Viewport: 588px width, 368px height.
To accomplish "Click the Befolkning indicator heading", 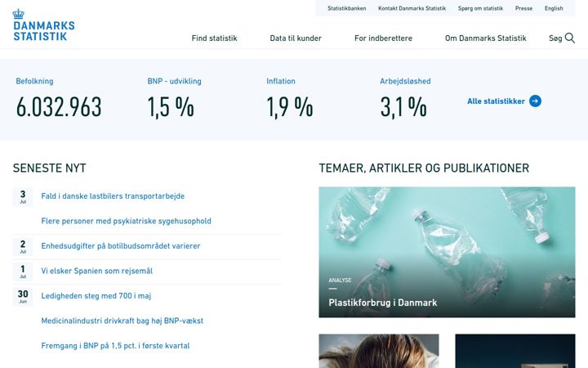I will [x=34, y=81].
